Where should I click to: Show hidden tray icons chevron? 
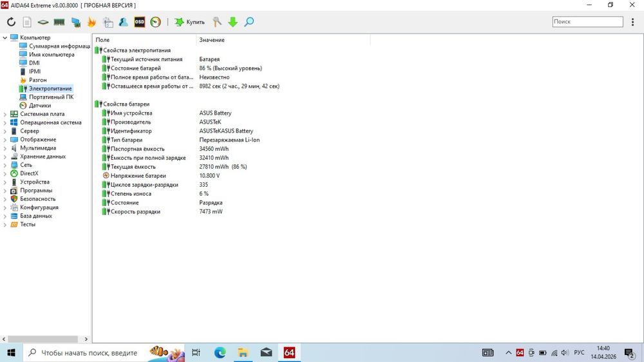(509, 352)
